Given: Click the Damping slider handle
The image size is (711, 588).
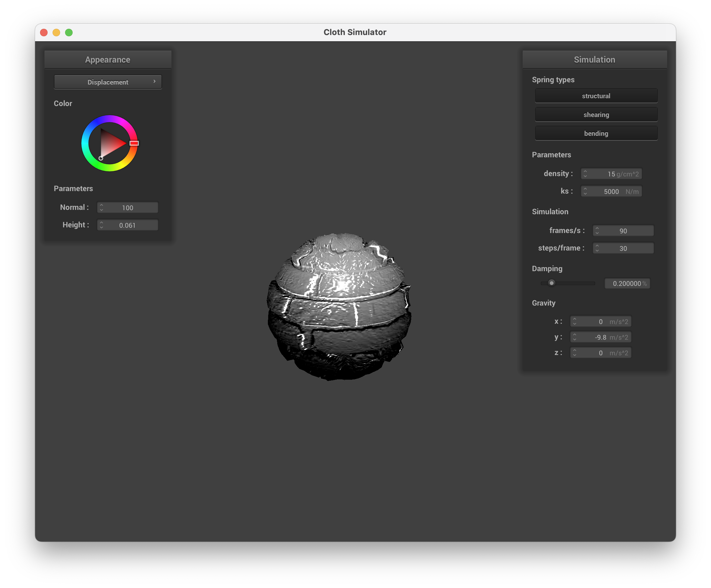Looking at the screenshot, I should (x=551, y=283).
